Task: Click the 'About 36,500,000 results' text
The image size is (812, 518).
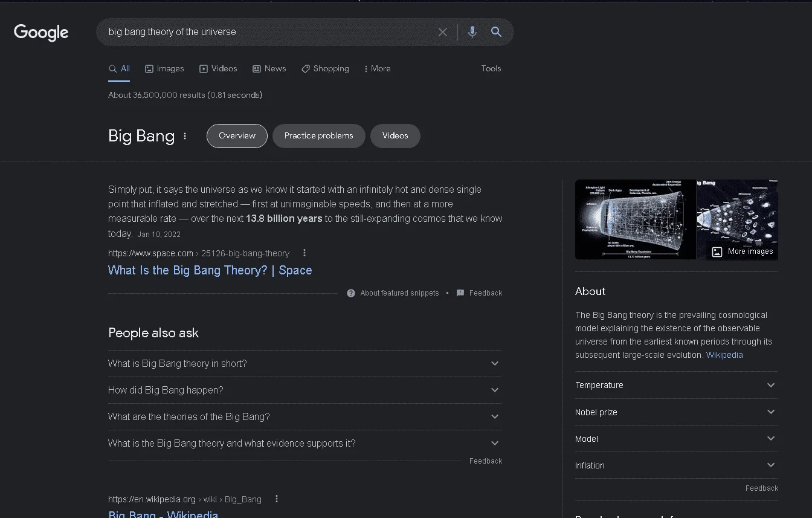Action: 185,95
